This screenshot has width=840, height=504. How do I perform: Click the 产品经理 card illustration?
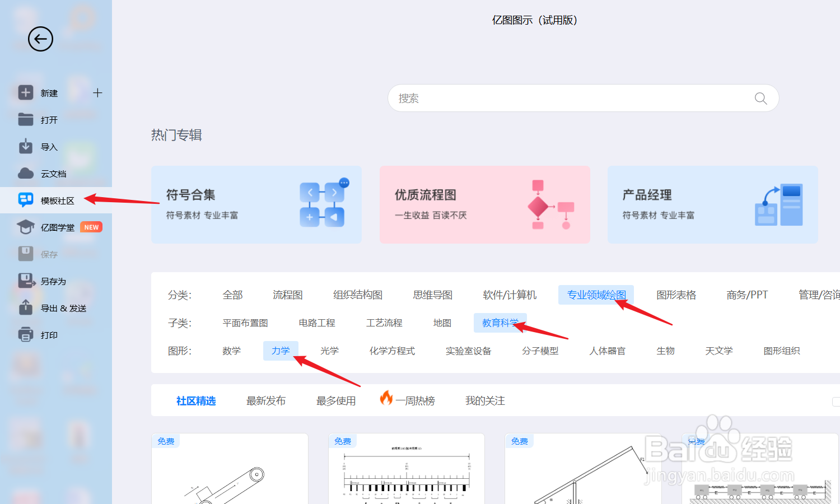coord(779,205)
